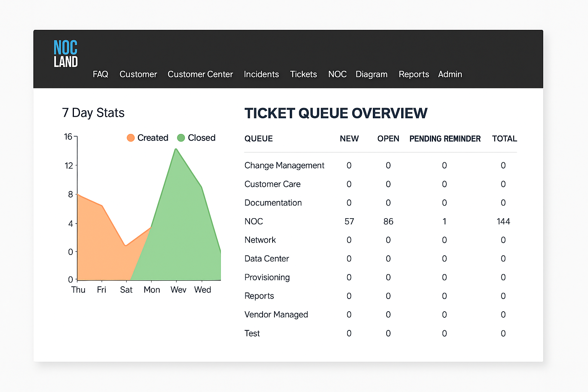
Task: Click NOC new ticket count 57
Action: [x=349, y=221]
